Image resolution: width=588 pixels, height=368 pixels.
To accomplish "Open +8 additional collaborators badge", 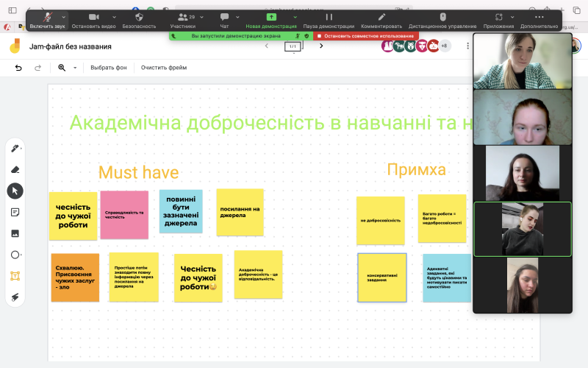I will 445,46.
